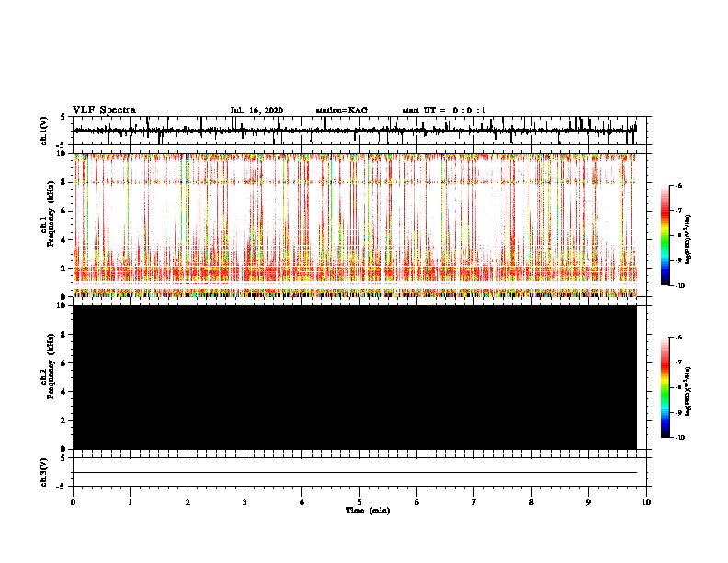Click the log(PSD) label beside ch.2 colorbar

coord(688,392)
